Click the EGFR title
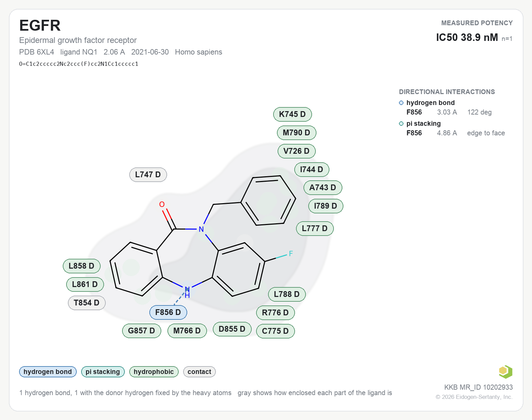The height and width of the screenshot is (420, 532). [x=40, y=26]
